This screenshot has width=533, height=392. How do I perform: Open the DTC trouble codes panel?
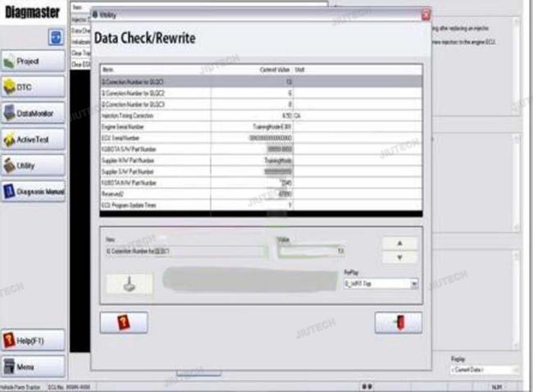[33, 88]
